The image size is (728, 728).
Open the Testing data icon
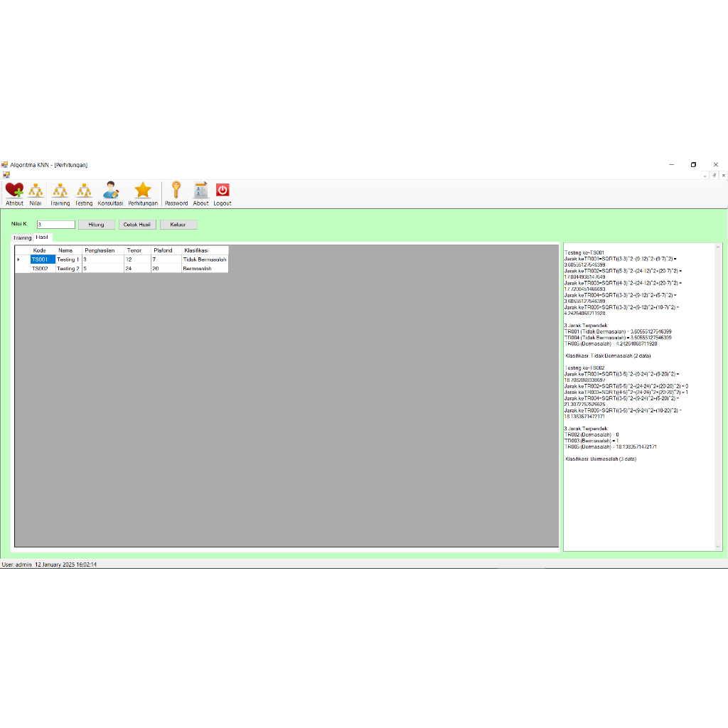(x=84, y=191)
